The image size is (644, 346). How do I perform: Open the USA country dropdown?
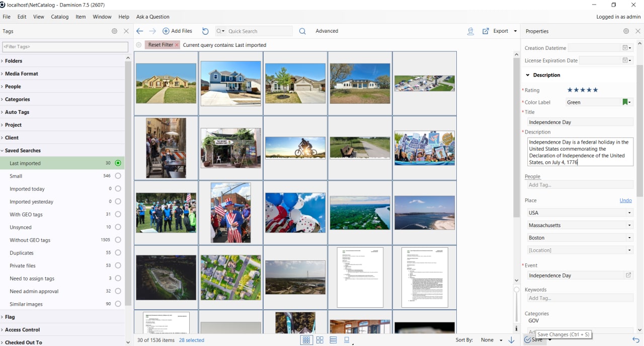629,213
